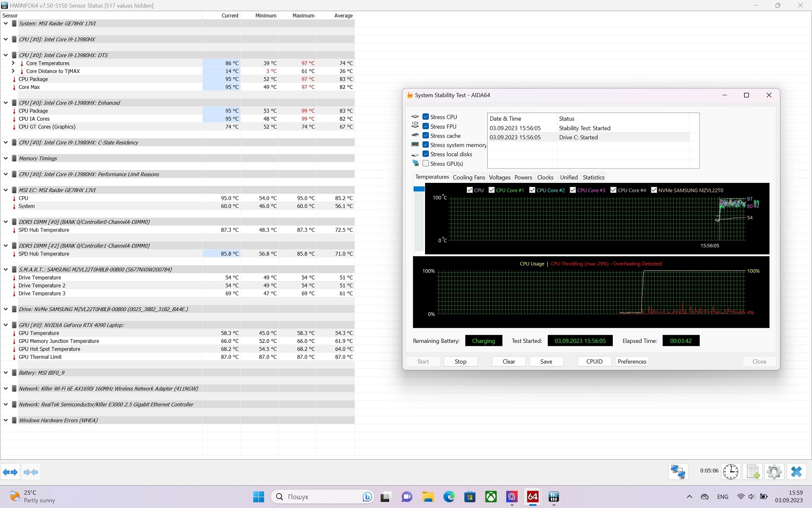This screenshot has height=508, width=812.
Task: Uncheck Stress CPU checkbox
Action: tap(426, 117)
